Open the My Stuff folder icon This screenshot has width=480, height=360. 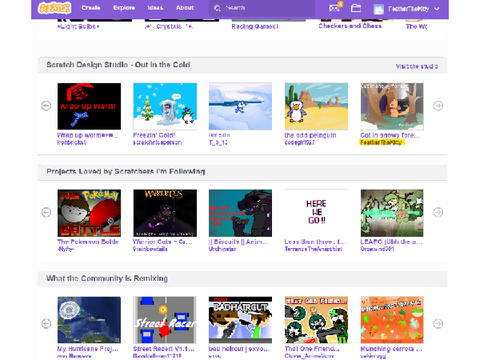tap(356, 8)
